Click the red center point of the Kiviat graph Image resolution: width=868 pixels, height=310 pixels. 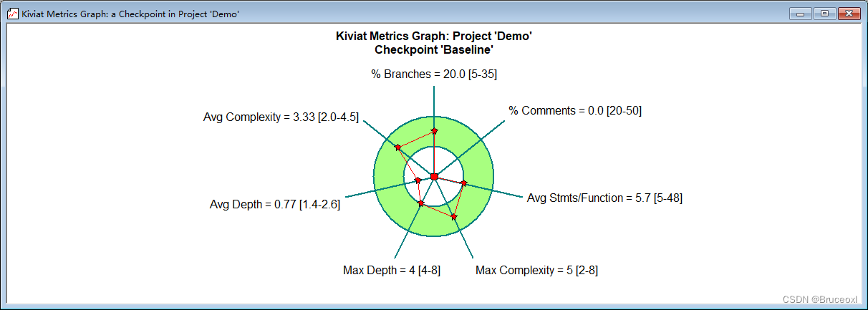coord(434,176)
